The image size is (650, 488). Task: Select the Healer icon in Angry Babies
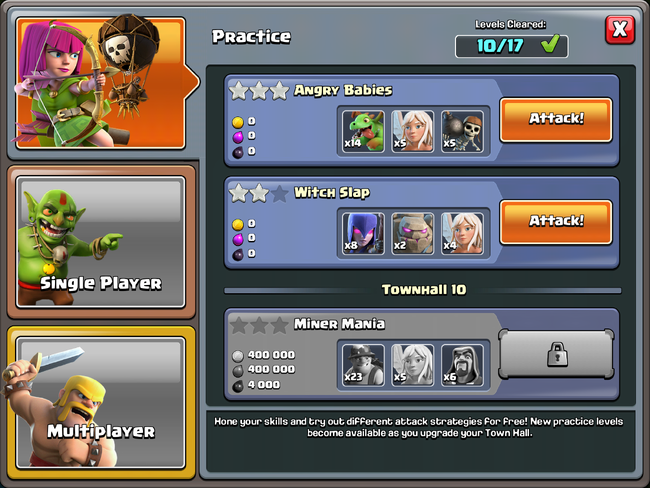tap(412, 131)
